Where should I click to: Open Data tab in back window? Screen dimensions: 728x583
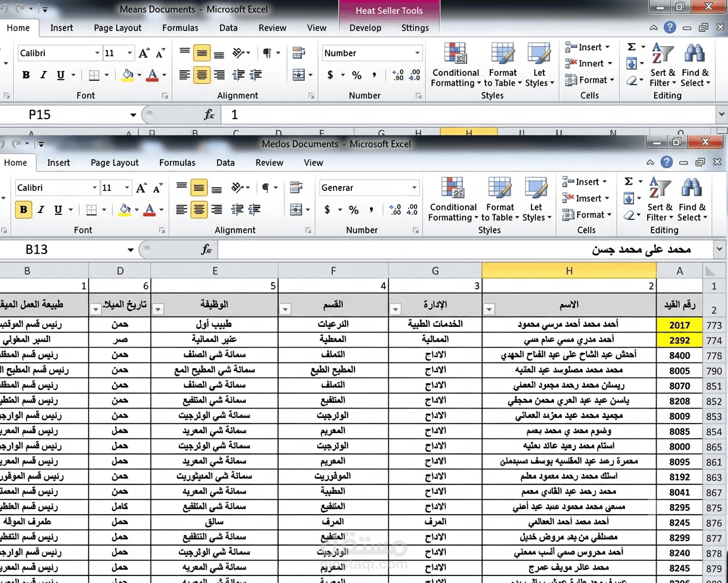[228, 28]
